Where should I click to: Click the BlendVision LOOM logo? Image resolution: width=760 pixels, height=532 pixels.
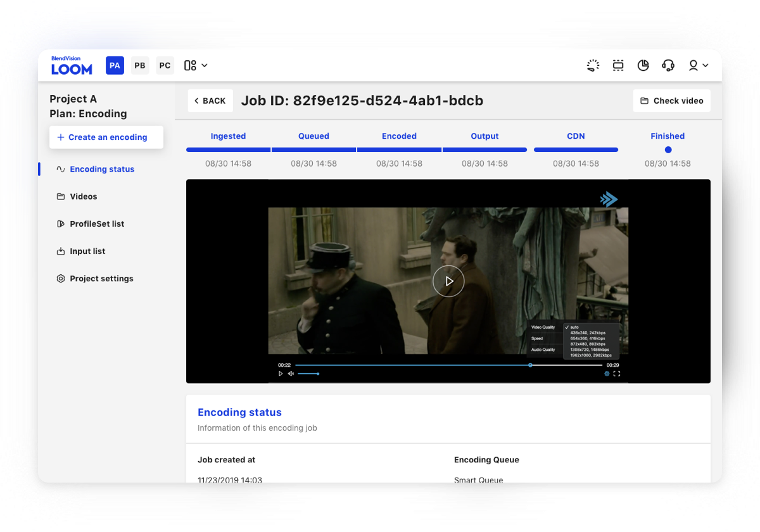pos(72,65)
